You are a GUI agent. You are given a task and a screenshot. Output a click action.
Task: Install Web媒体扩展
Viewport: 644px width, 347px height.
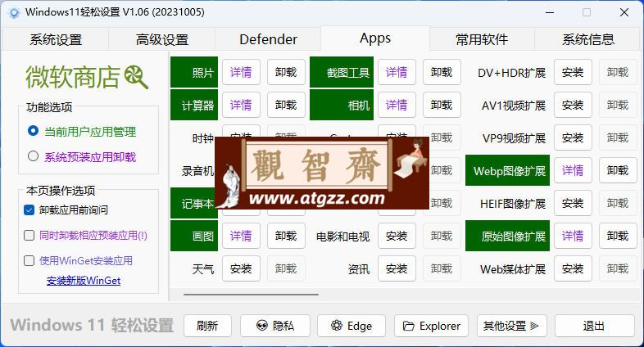[x=573, y=268]
